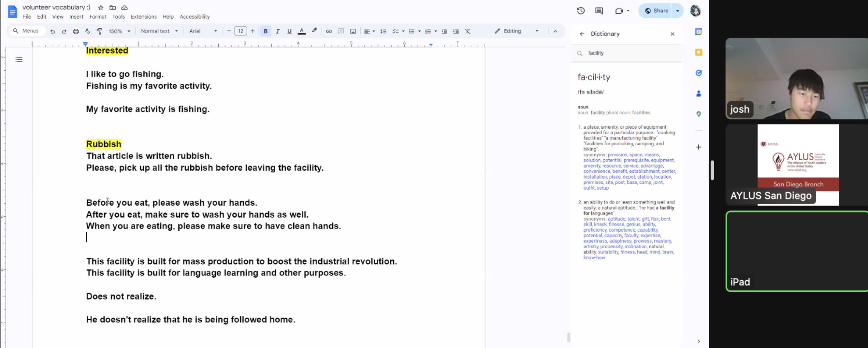Screen dimensions: 868x348
Task: Open the Arial font dropdown
Action: click(x=203, y=31)
